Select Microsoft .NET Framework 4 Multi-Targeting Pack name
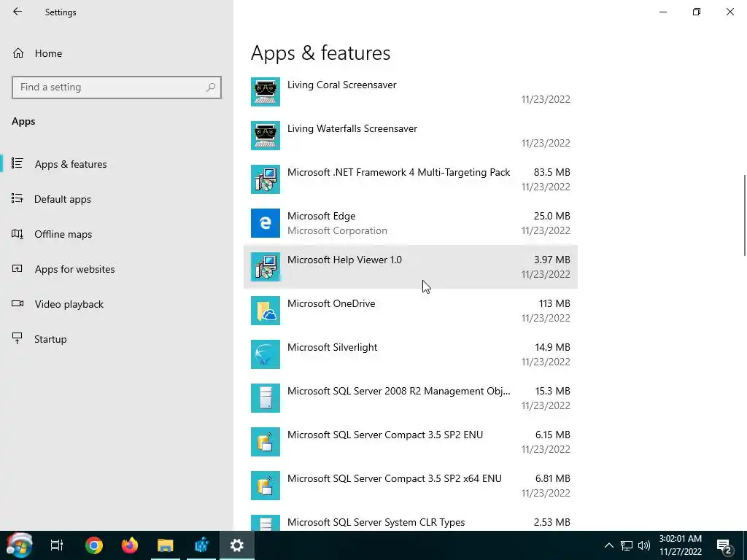The width and height of the screenshot is (747, 560). (399, 172)
